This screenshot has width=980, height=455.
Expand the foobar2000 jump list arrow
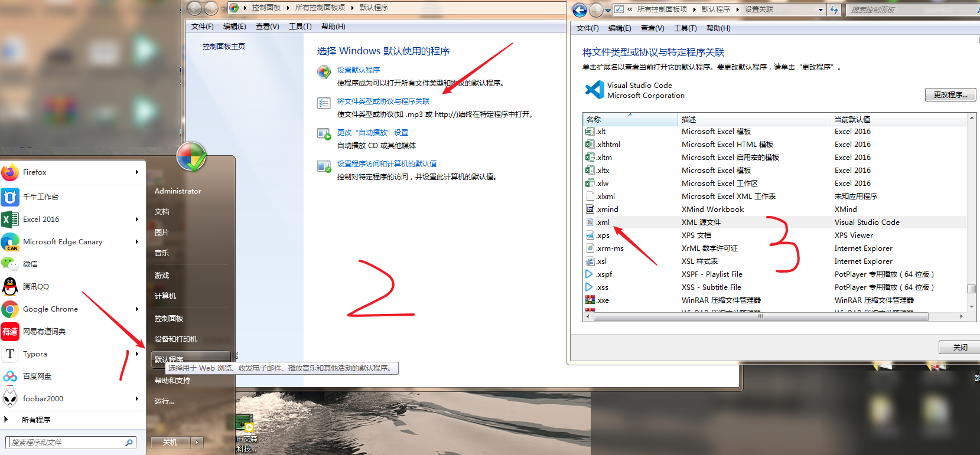136,399
